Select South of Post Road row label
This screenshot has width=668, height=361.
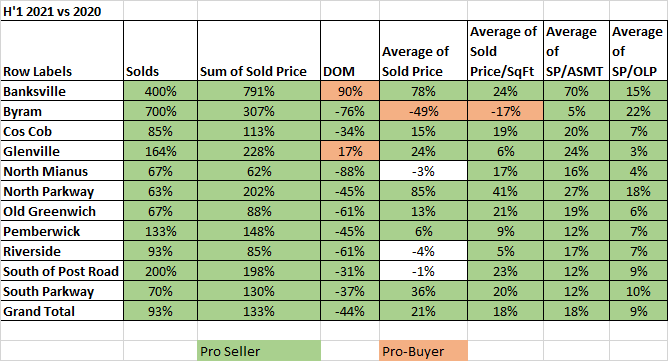click(x=62, y=271)
